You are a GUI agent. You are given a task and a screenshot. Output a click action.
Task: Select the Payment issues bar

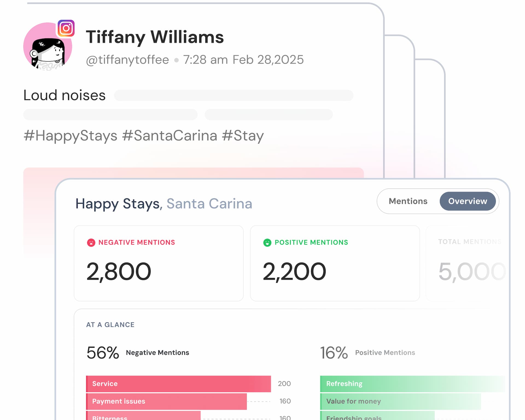(166, 401)
